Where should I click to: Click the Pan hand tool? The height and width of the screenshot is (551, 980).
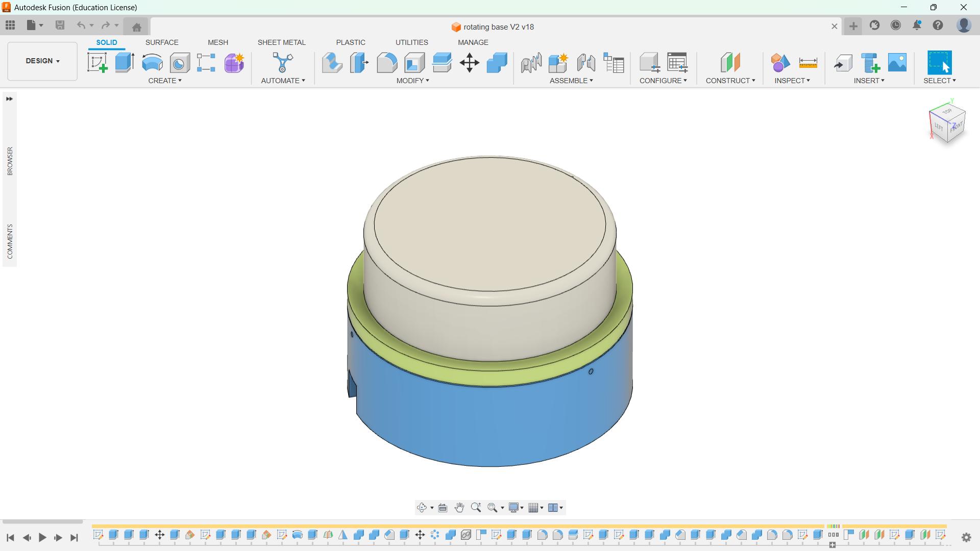click(459, 508)
